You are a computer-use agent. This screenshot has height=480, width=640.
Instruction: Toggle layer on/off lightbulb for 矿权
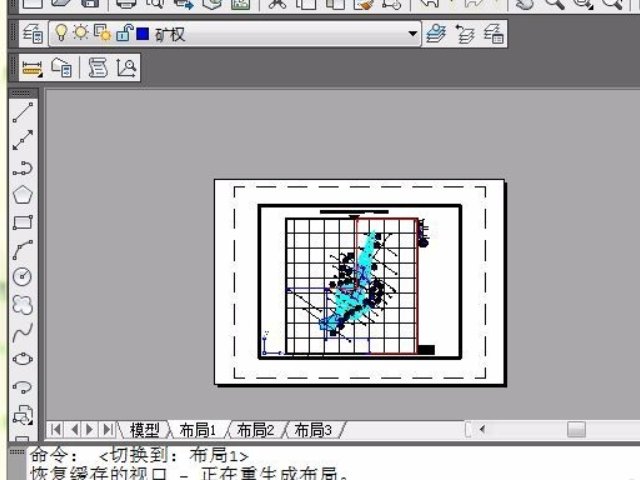point(60,35)
